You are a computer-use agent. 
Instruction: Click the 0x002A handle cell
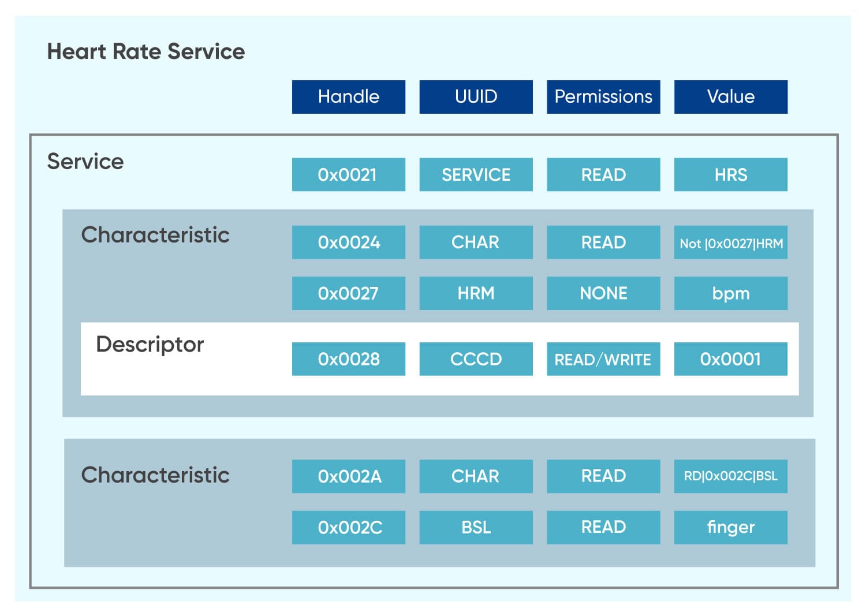pos(348,476)
